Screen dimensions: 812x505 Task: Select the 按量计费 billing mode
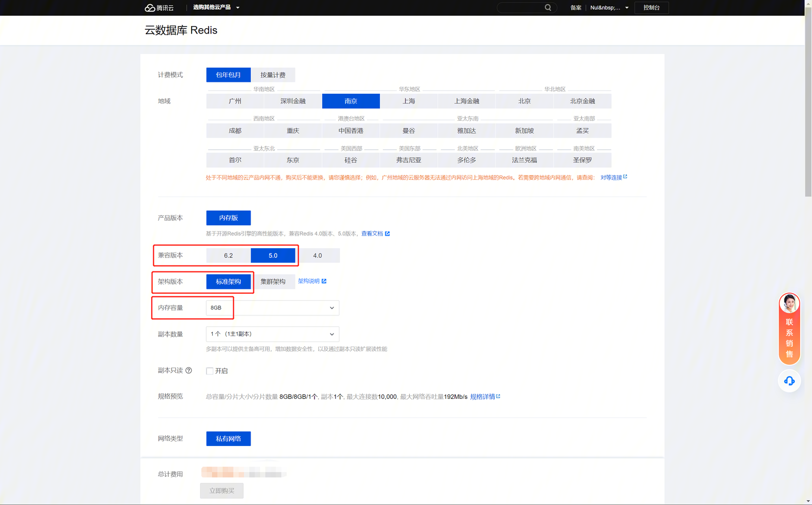273,75
